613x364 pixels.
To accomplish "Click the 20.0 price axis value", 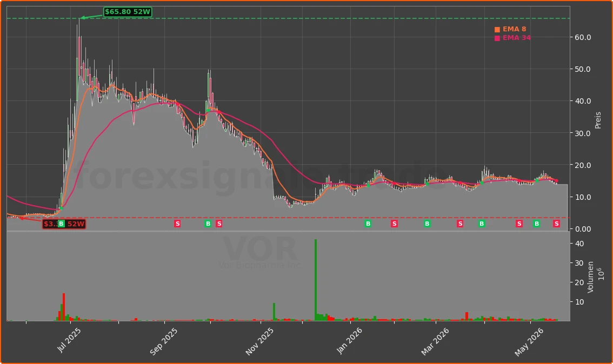I will (x=583, y=165).
